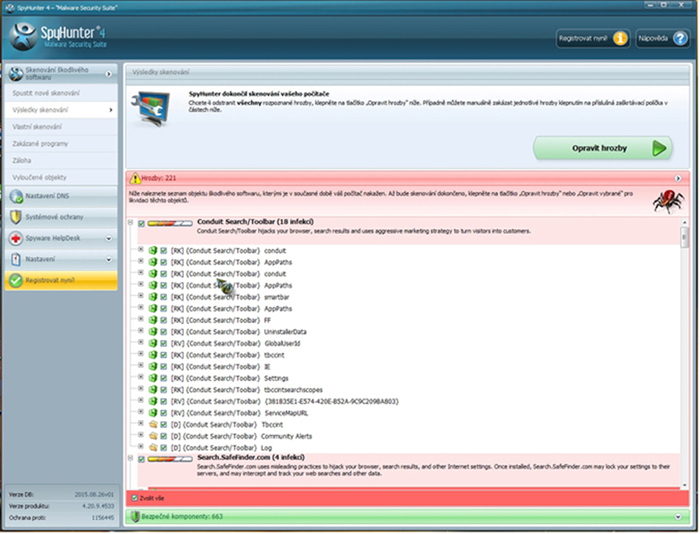Click the Spyware HelpDesk red cross icon
Image resolution: width=700 pixels, height=534 pixels.
coord(14,239)
